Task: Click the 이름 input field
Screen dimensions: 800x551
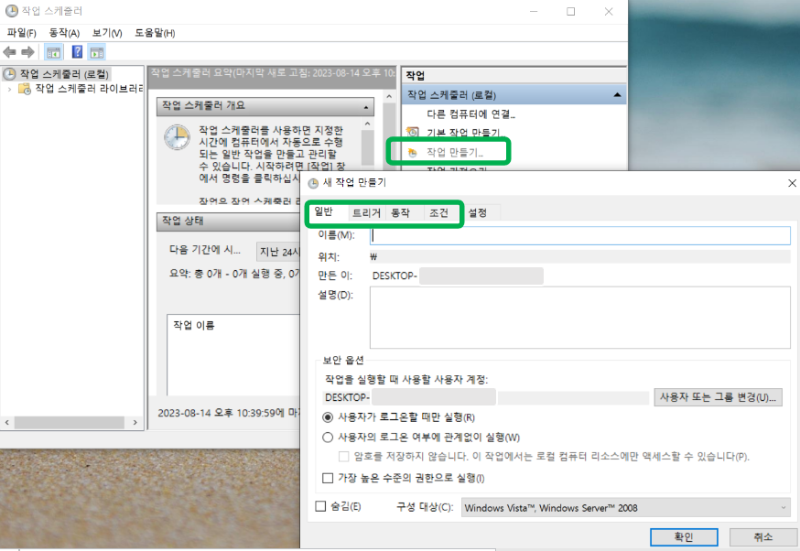Action: pos(580,235)
